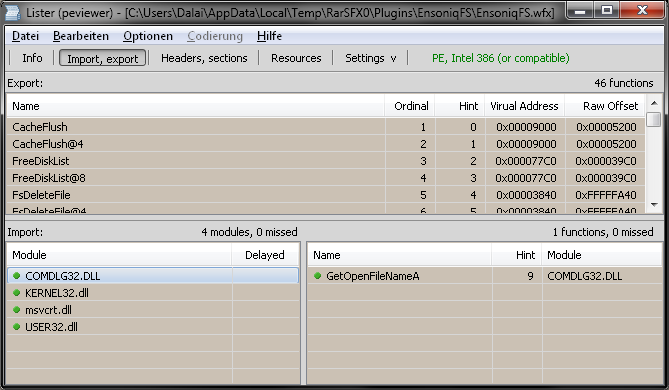The width and height of the screenshot is (669, 390).
Task: Click Delayed column header
Action: (265, 255)
